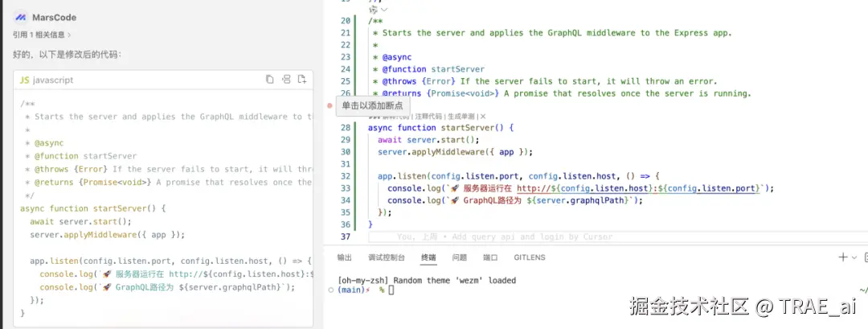
Task: Switch to the 问题 panel tab
Action: (460, 257)
